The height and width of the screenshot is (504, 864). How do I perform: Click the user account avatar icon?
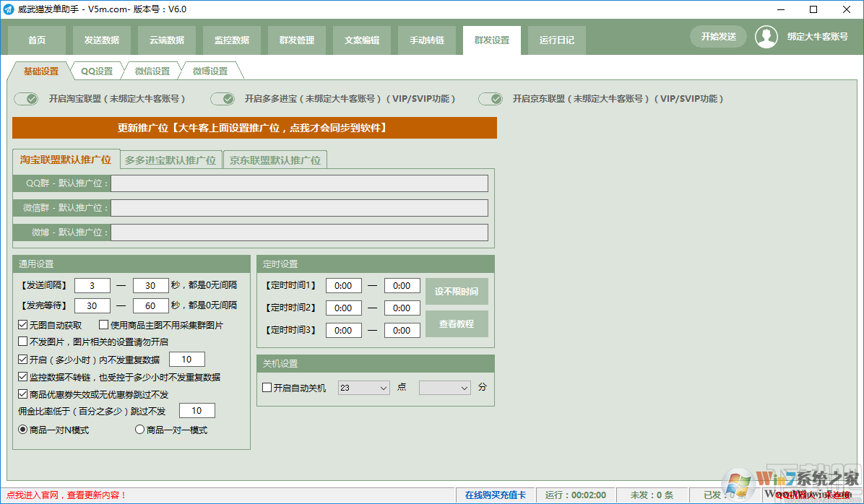pyautogui.click(x=766, y=37)
